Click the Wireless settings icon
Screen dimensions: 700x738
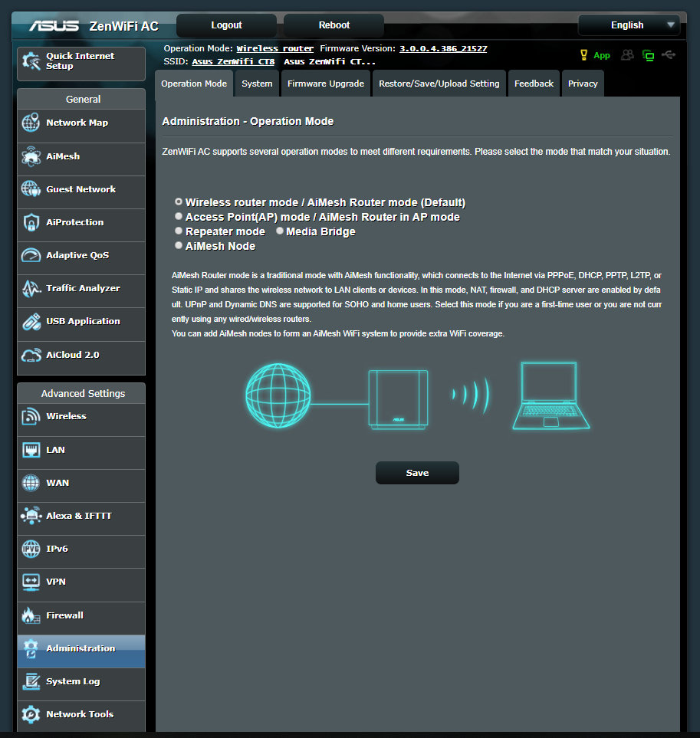pos(31,417)
